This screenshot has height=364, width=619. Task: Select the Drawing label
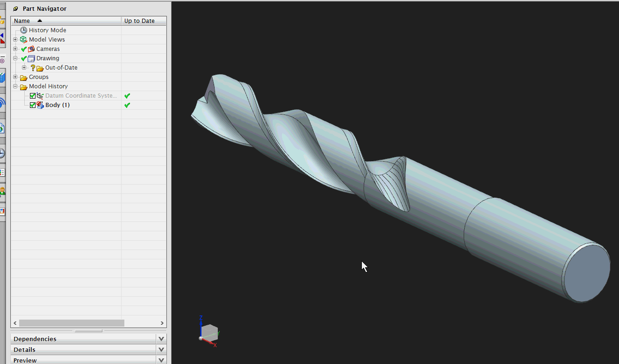[x=48, y=58]
